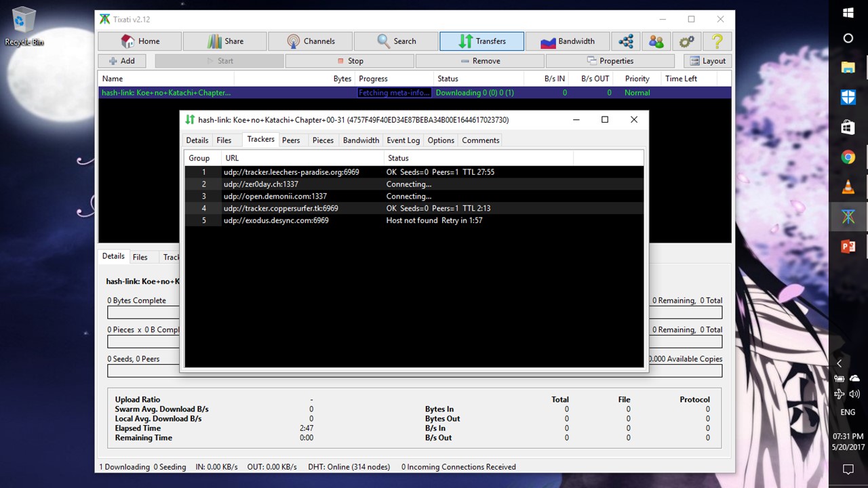The width and height of the screenshot is (868, 488).
Task: Open the Bandwidth graph section
Action: [567, 41]
